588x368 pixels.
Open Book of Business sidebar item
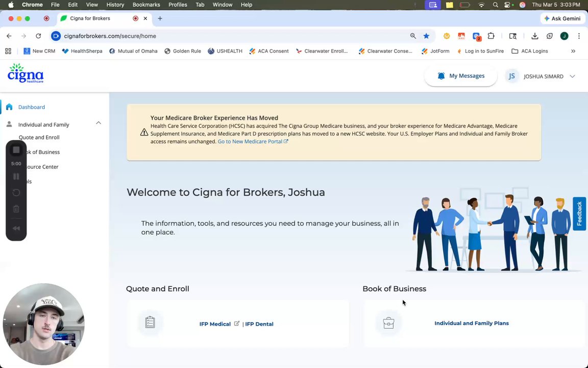click(x=43, y=152)
